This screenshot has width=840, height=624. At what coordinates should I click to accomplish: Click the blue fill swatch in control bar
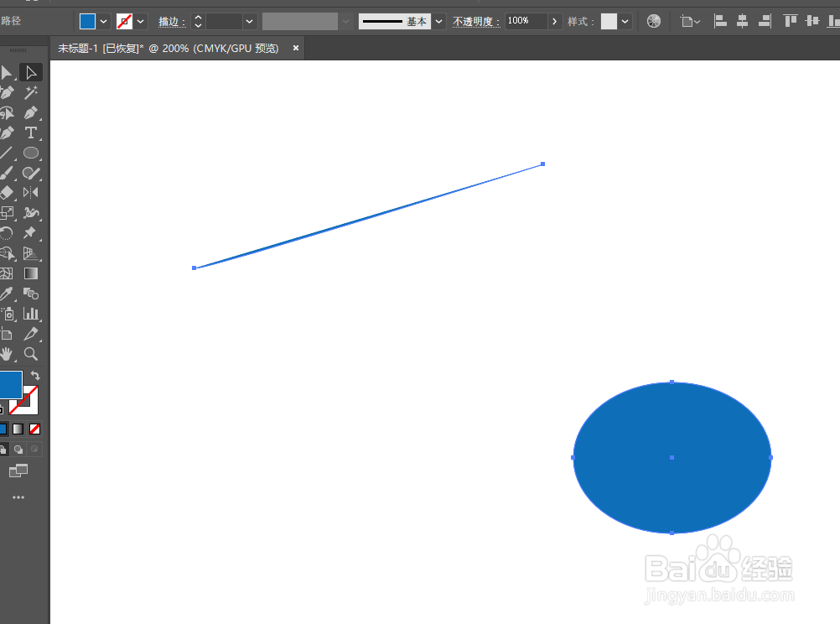tap(87, 22)
